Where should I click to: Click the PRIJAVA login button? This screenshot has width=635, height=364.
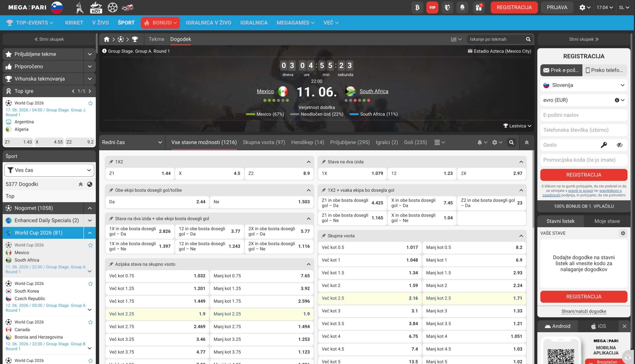(557, 7)
